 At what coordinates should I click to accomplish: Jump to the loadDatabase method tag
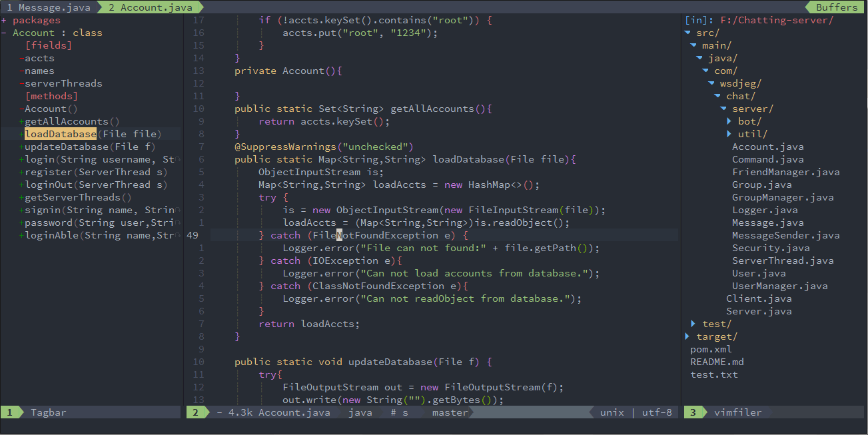click(x=60, y=134)
